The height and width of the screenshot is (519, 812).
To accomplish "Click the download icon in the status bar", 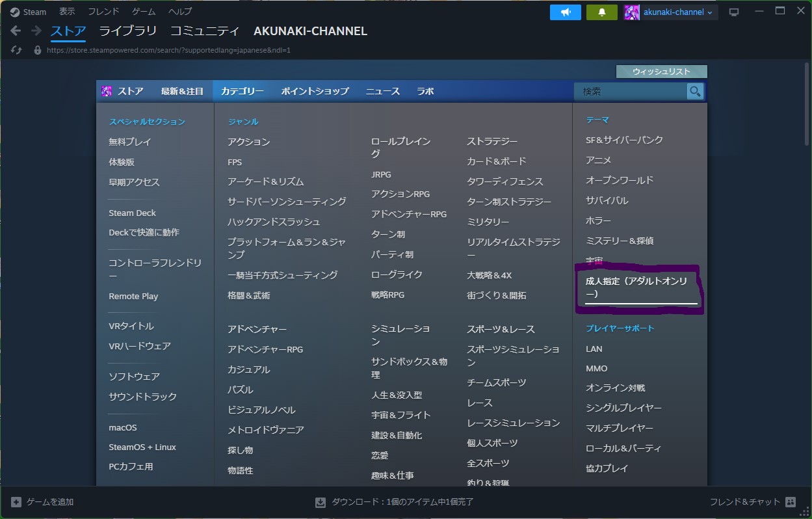I will click(321, 502).
